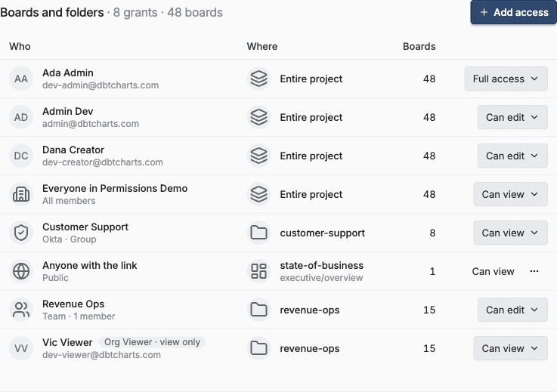Click the layers icon in Ada Admin's row
Image resolution: width=557 pixels, height=392 pixels.
[258, 79]
